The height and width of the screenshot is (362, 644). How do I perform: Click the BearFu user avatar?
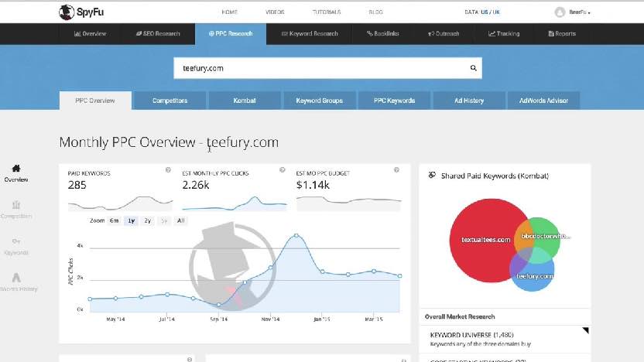coord(560,12)
